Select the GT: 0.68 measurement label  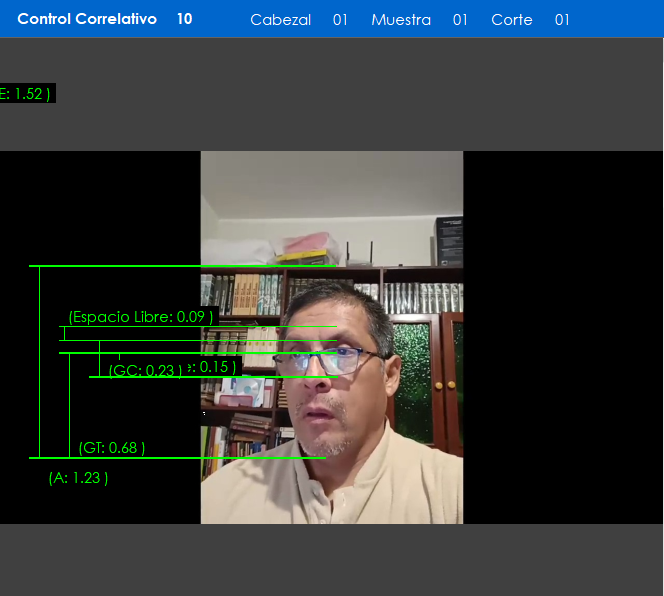point(112,448)
